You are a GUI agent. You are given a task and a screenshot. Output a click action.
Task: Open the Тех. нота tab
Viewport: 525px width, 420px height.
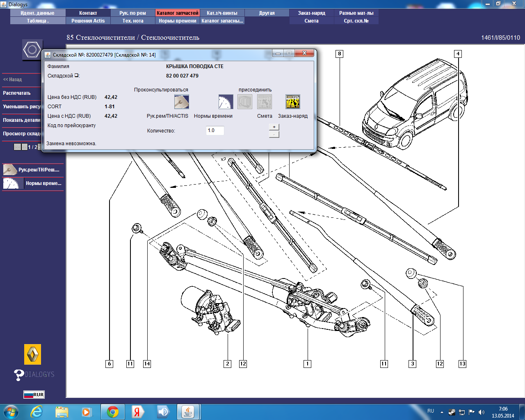[x=133, y=21]
